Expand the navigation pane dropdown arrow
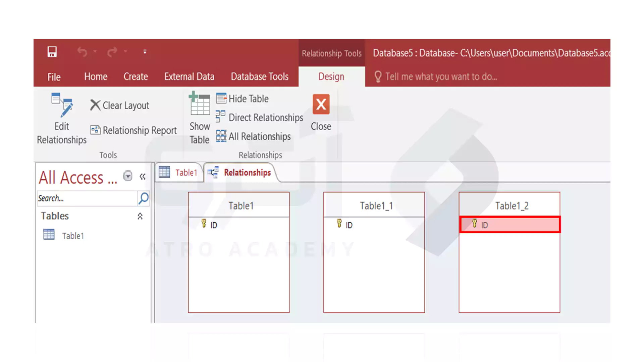The image size is (644, 362). coord(128,176)
